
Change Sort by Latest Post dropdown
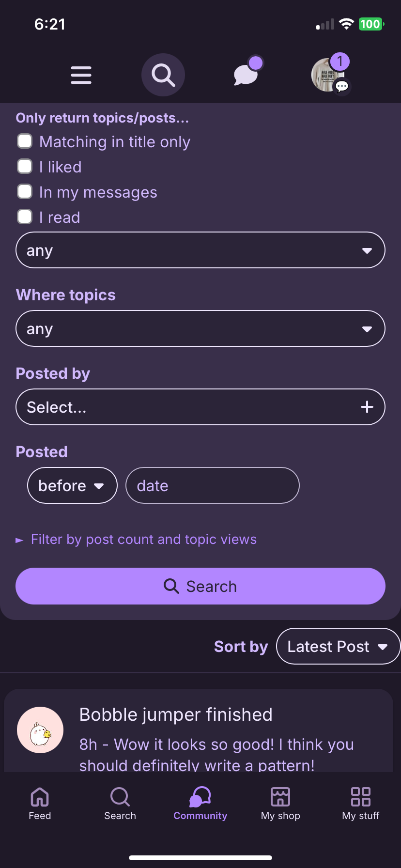338,646
